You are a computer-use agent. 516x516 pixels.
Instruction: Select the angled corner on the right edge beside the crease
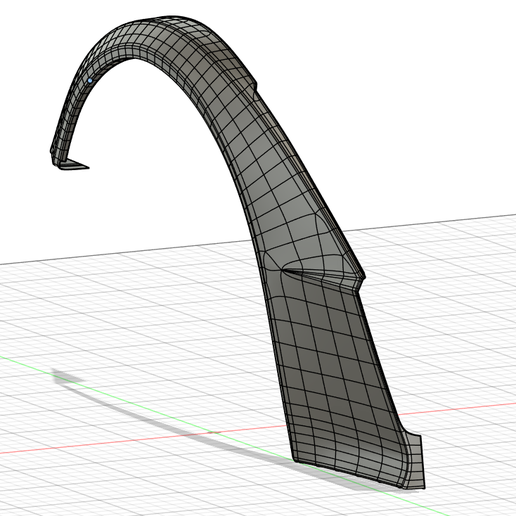(x=362, y=278)
